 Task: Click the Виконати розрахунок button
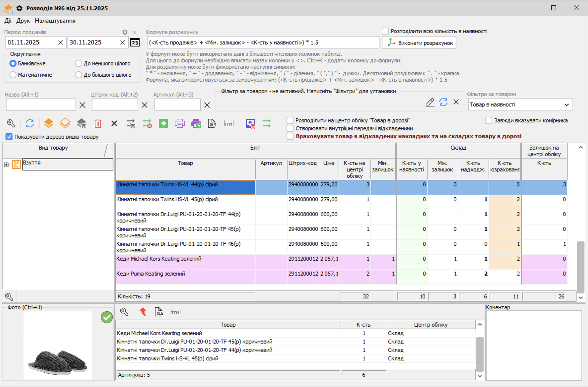pyautogui.click(x=419, y=43)
